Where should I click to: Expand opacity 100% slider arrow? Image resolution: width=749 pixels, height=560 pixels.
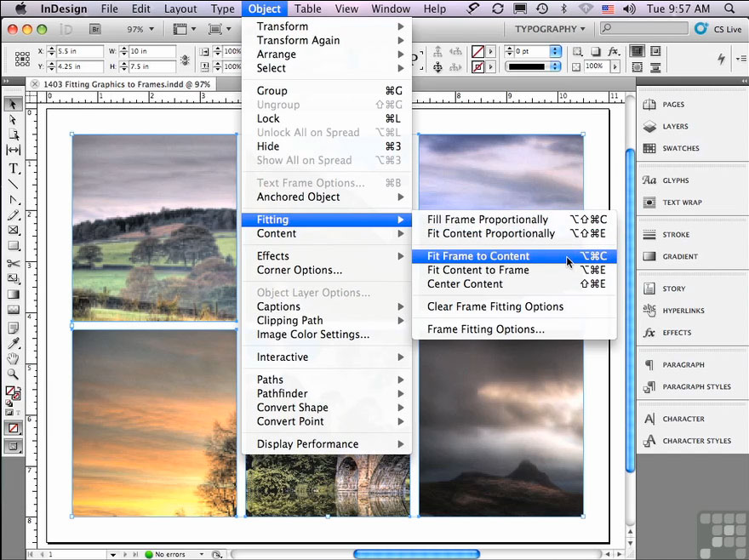pos(615,66)
